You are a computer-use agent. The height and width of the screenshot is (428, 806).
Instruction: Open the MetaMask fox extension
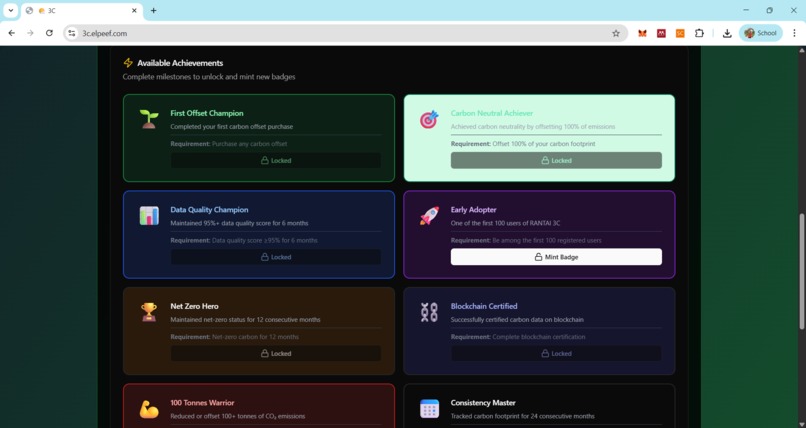click(x=642, y=33)
